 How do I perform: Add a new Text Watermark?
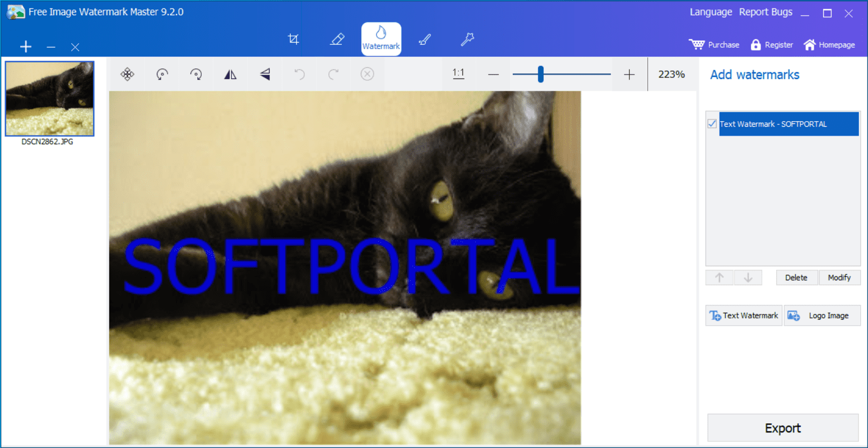pos(744,316)
